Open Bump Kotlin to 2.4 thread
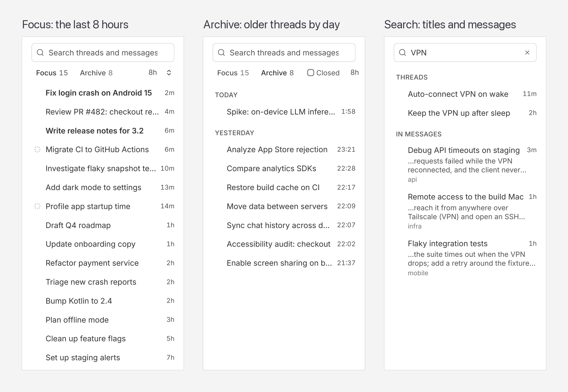The width and height of the screenshot is (568, 392). (x=103, y=301)
